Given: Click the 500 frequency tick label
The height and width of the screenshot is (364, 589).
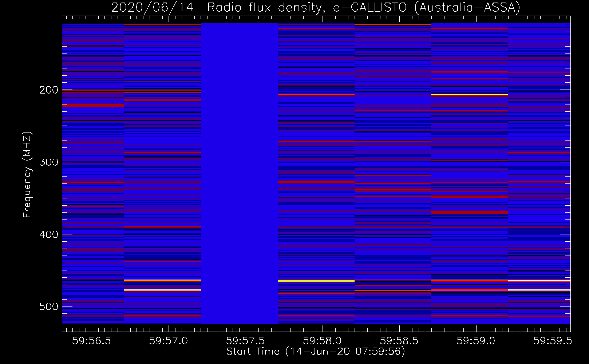Looking at the screenshot, I should (x=49, y=306).
